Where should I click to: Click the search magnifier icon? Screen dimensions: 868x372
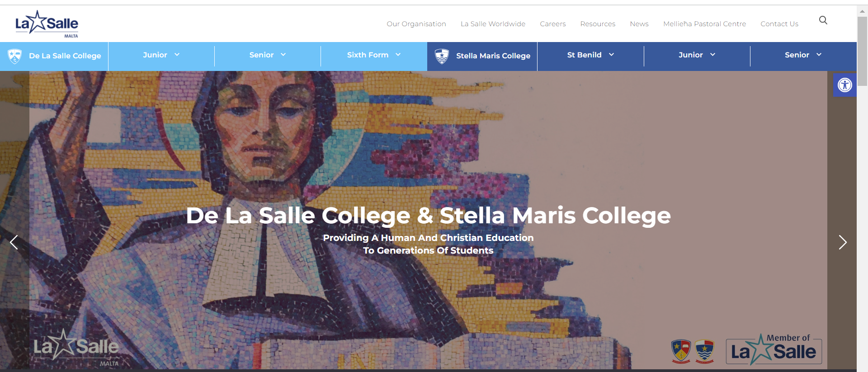pos(823,20)
